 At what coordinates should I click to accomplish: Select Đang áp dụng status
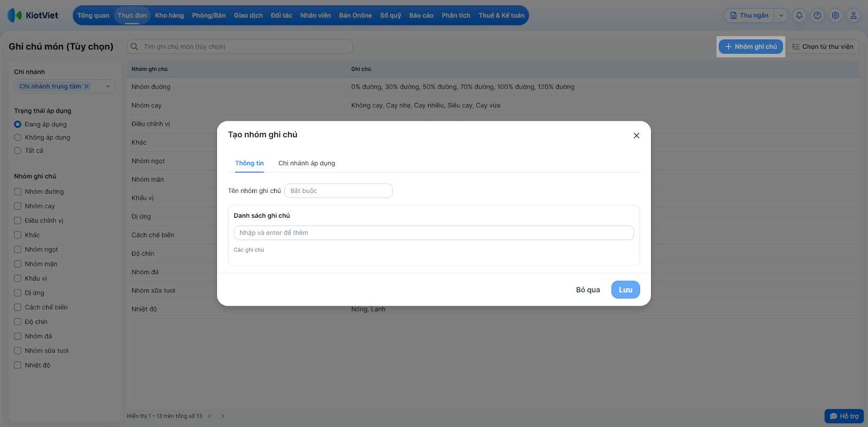(18, 124)
